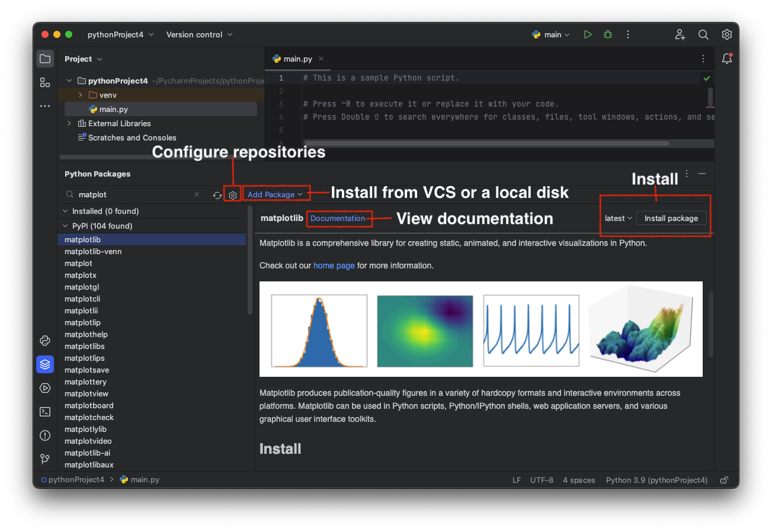Open the Python Console tool window
This screenshot has width=772, height=532.
45,340
